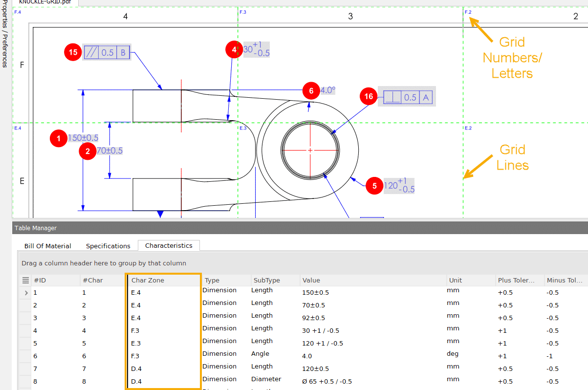Click the Table Manager panel title bar
The image size is (588, 390).
pyautogui.click(x=300, y=228)
